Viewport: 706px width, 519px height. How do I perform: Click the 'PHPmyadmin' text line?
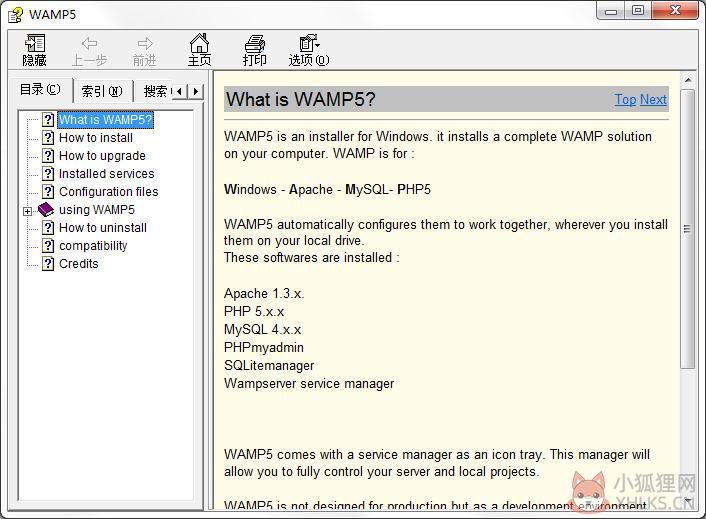[264, 348]
